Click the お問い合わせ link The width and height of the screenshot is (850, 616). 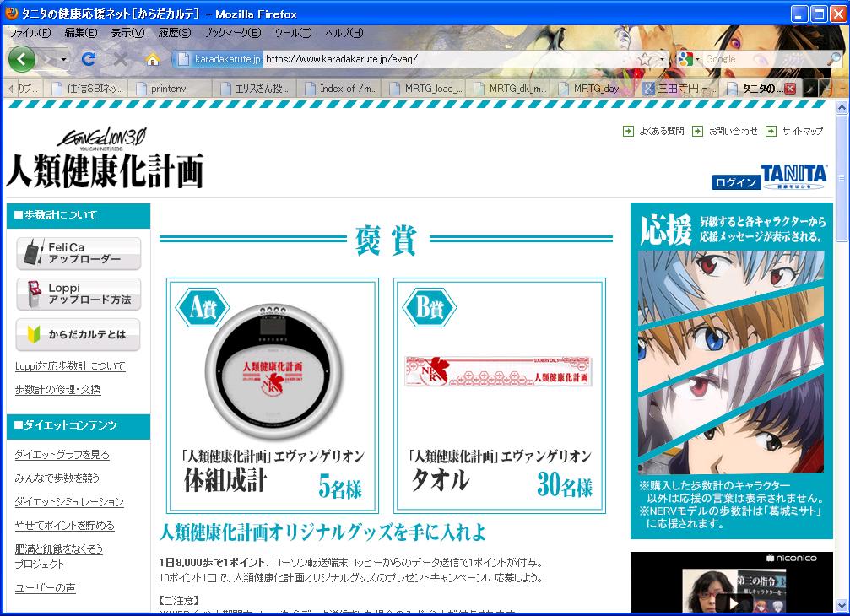click(x=733, y=131)
